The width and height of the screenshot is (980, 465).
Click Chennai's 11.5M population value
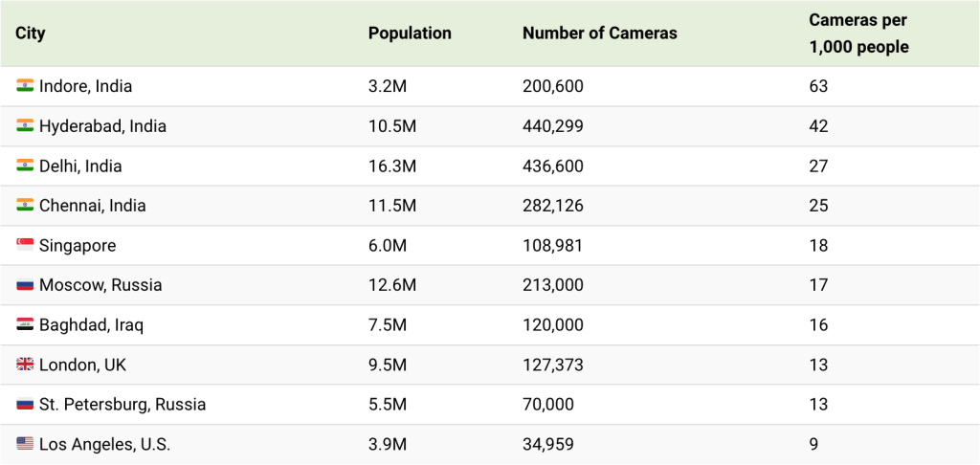tap(391, 206)
